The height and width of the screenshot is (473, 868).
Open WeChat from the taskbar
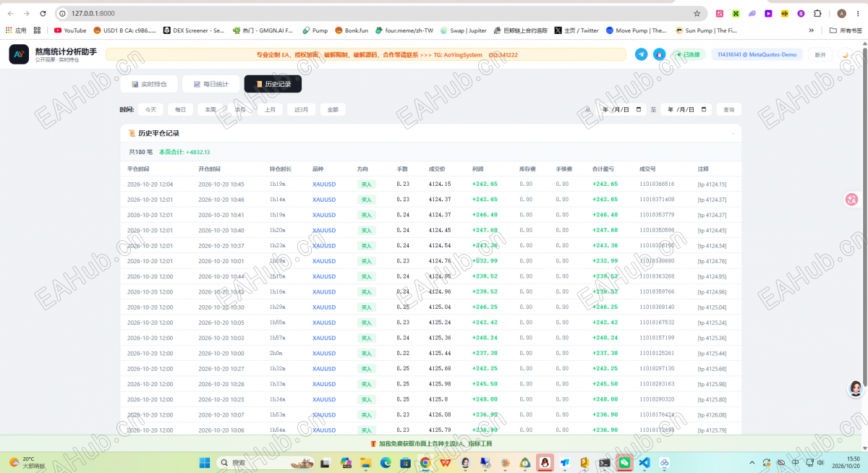coord(624,462)
